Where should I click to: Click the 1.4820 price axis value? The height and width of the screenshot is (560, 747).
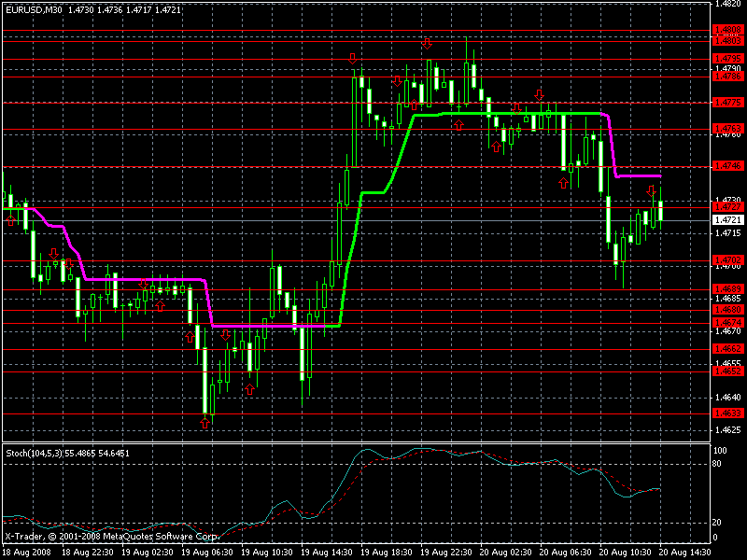728,4
